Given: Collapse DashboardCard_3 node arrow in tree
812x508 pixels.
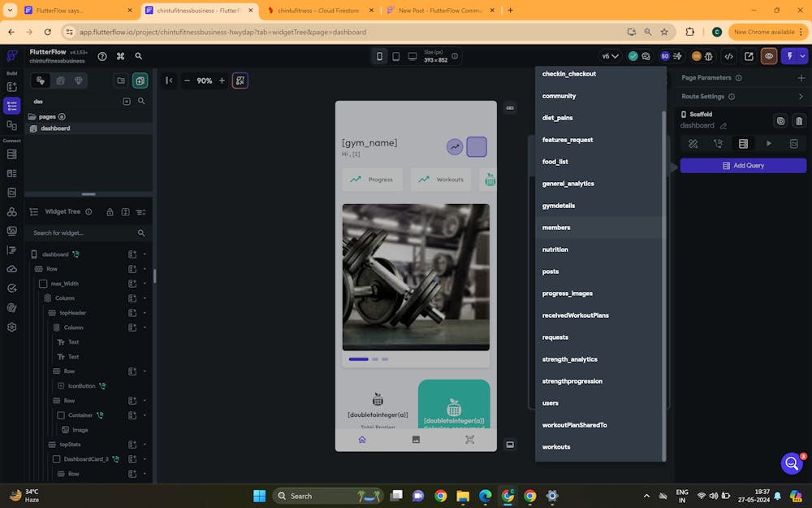Looking at the screenshot, I should tap(145, 459).
